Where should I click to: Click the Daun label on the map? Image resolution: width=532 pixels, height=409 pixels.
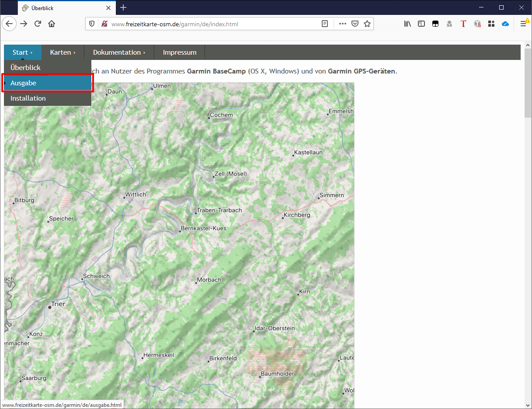tap(115, 92)
